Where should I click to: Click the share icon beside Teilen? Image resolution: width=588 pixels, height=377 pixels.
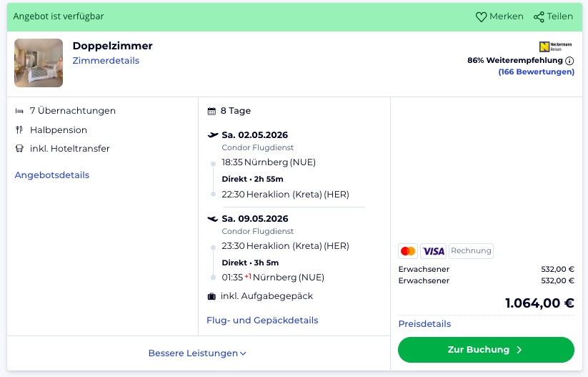tap(539, 17)
